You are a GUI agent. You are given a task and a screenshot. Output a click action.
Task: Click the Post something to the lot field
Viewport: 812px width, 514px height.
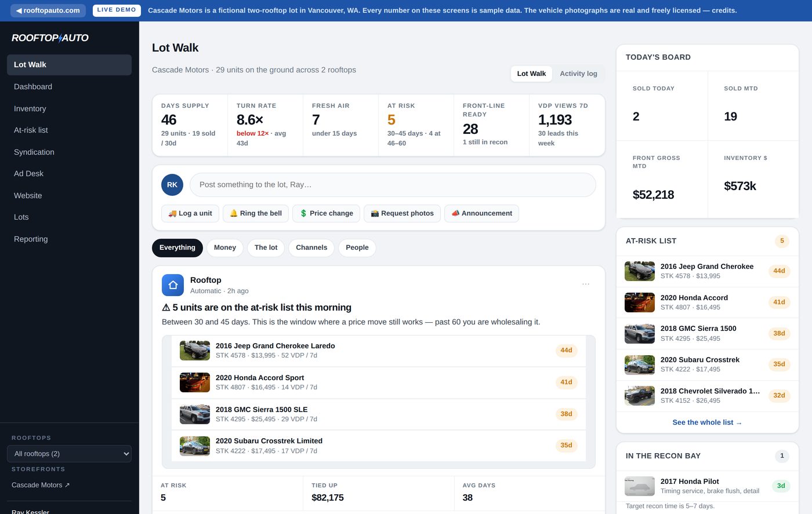tap(393, 185)
